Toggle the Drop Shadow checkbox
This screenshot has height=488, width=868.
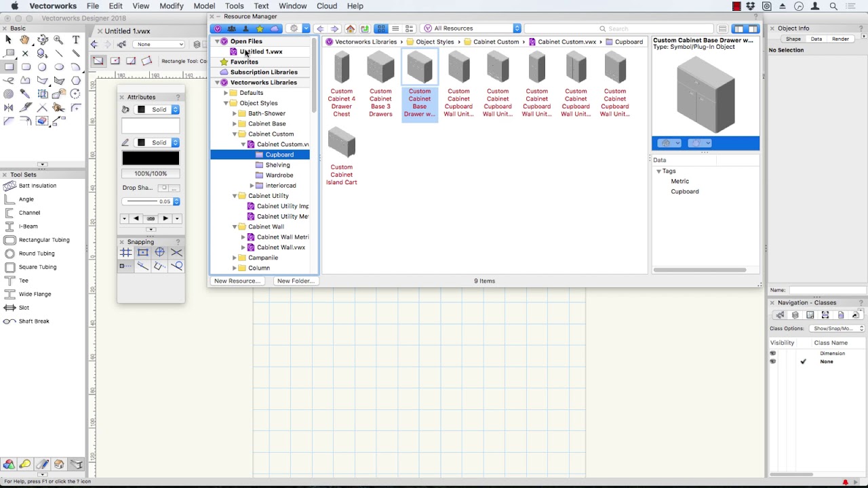click(x=163, y=188)
